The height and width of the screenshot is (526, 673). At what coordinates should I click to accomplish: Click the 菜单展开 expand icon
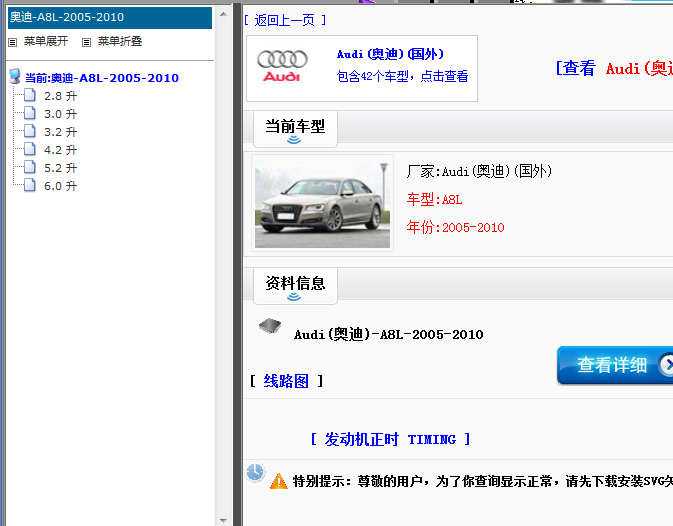13,42
